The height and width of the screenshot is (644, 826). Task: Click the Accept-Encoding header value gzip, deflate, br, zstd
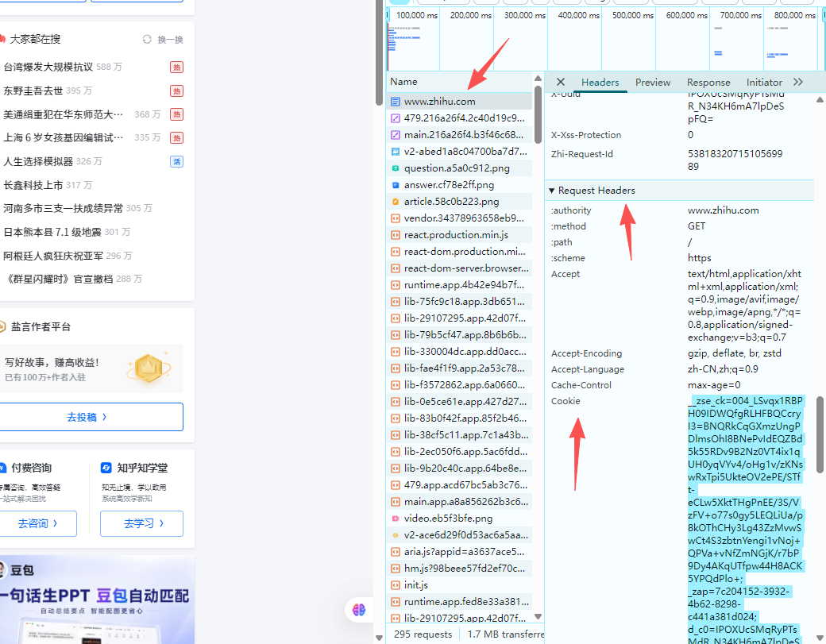tap(735, 353)
